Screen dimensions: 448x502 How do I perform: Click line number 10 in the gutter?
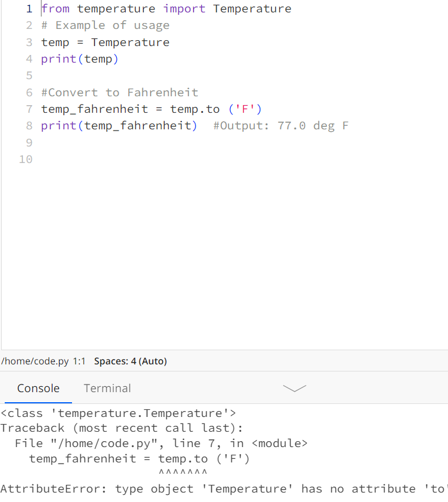click(25, 159)
